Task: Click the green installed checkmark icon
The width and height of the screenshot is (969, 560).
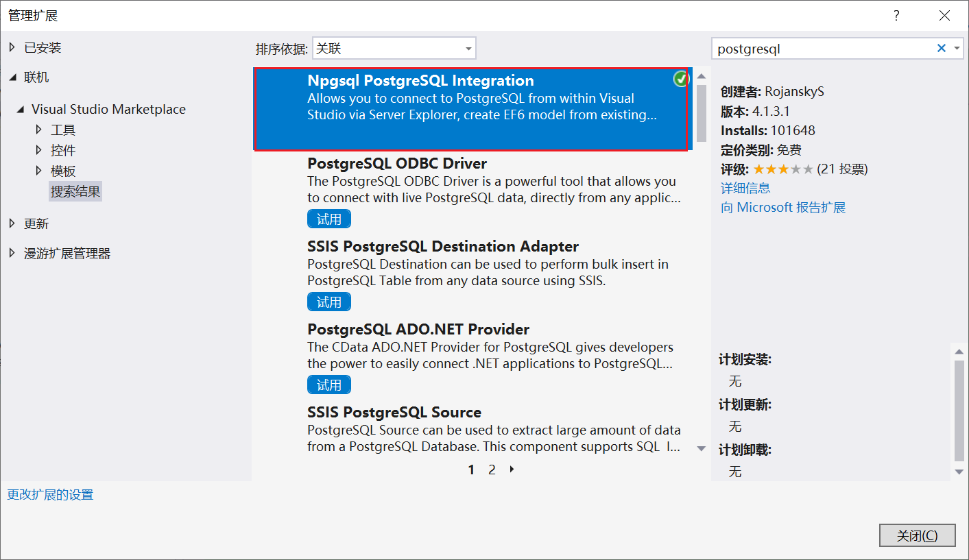Action: (680, 80)
